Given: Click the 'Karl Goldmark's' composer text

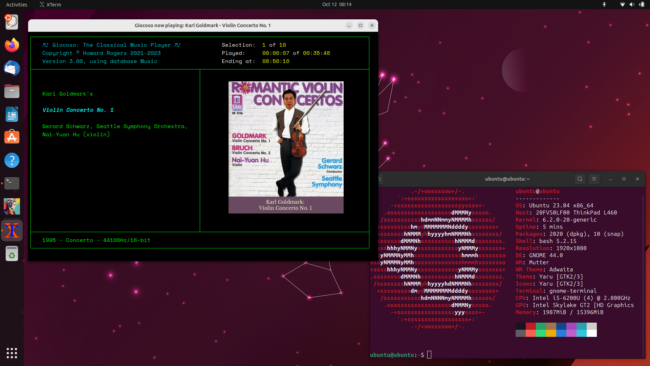Looking at the screenshot, I should (x=68, y=94).
